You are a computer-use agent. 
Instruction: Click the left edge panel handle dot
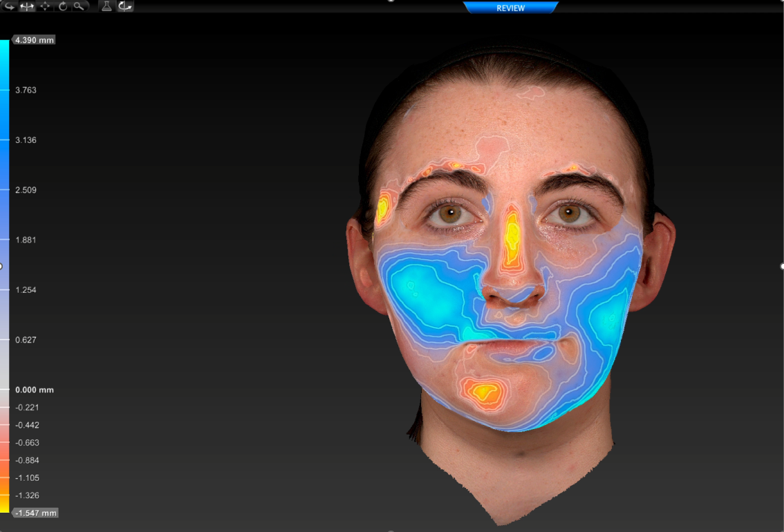pyautogui.click(x=1, y=266)
